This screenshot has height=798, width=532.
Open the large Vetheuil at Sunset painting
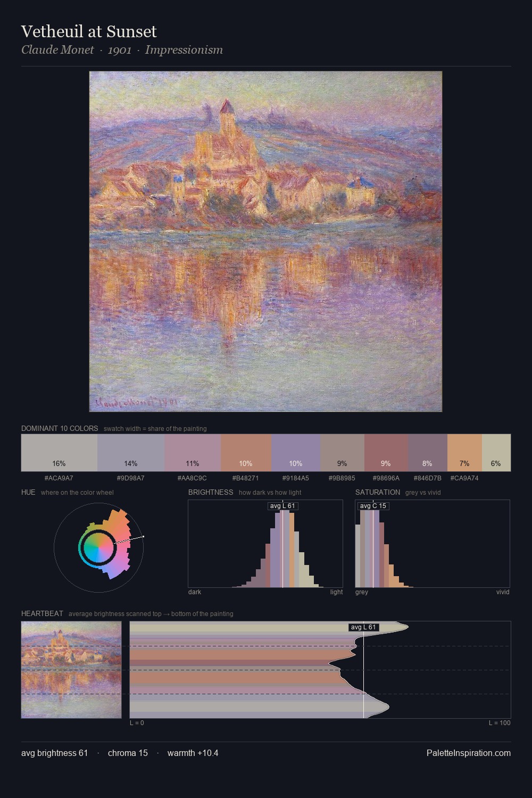tap(265, 242)
